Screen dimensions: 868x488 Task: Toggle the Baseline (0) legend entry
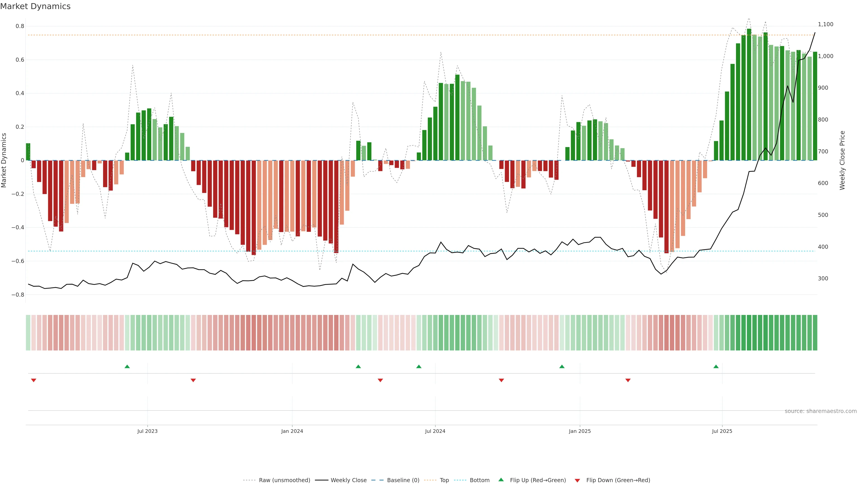(x=403, y=480)
